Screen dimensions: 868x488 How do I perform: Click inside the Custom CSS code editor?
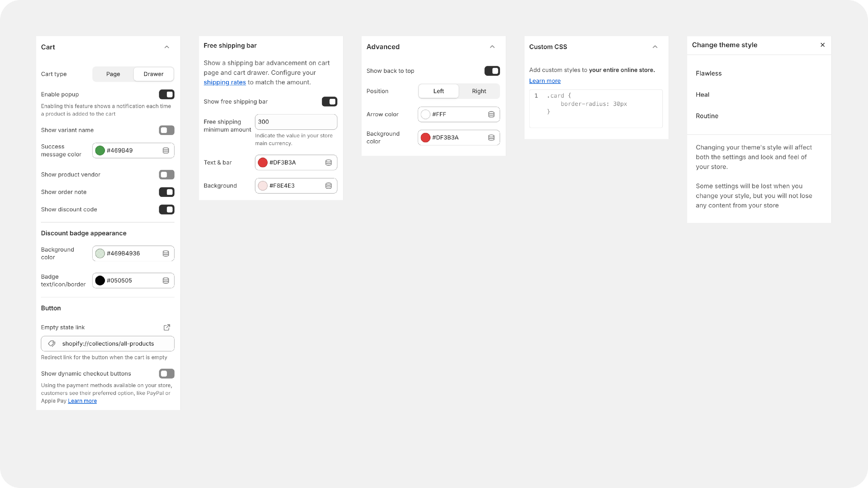[x=596, y=108]
